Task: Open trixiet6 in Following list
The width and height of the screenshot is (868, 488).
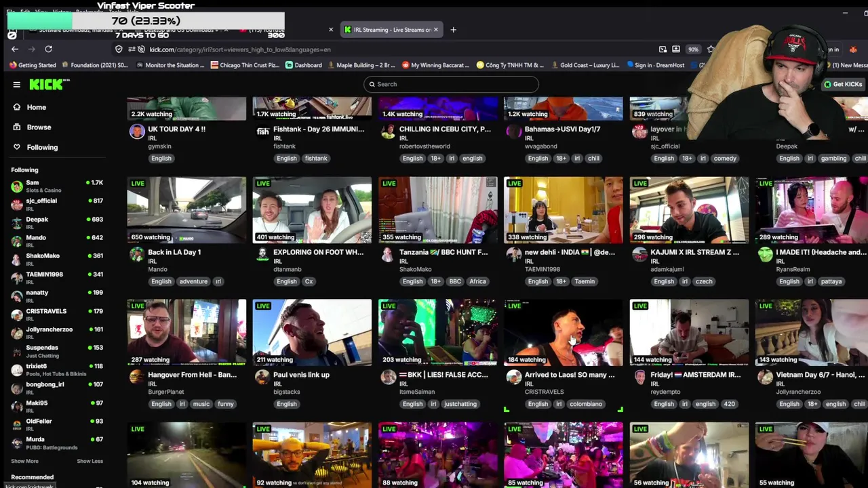Action: coord(57,369)
